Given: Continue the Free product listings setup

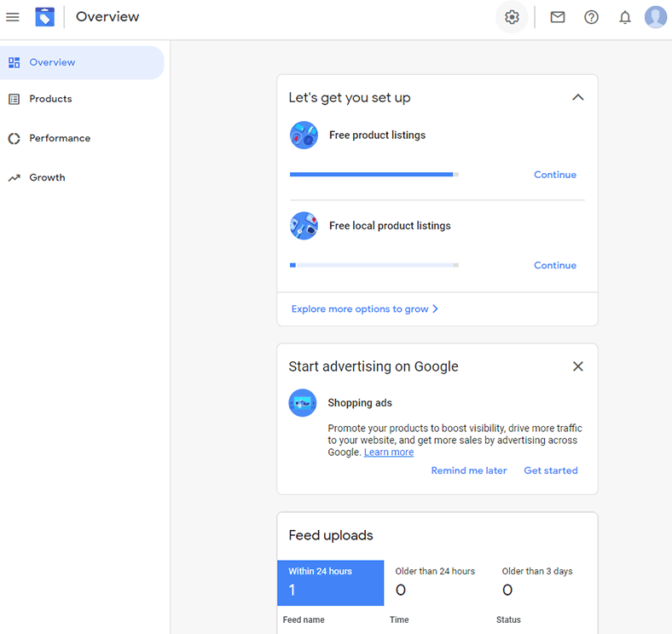Looking at the screenshot, I should coord(555,175).
